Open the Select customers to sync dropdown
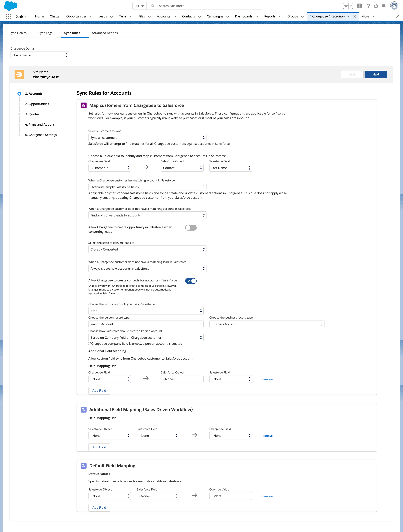The width and height of the screenshot is (403, 532). 147,138
